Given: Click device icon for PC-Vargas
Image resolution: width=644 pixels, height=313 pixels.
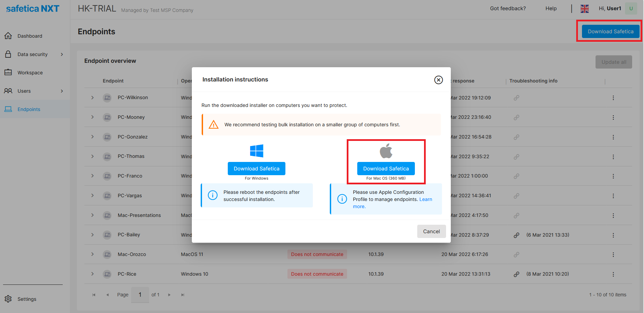Looking at the screenshot, I should click(107, 196).
